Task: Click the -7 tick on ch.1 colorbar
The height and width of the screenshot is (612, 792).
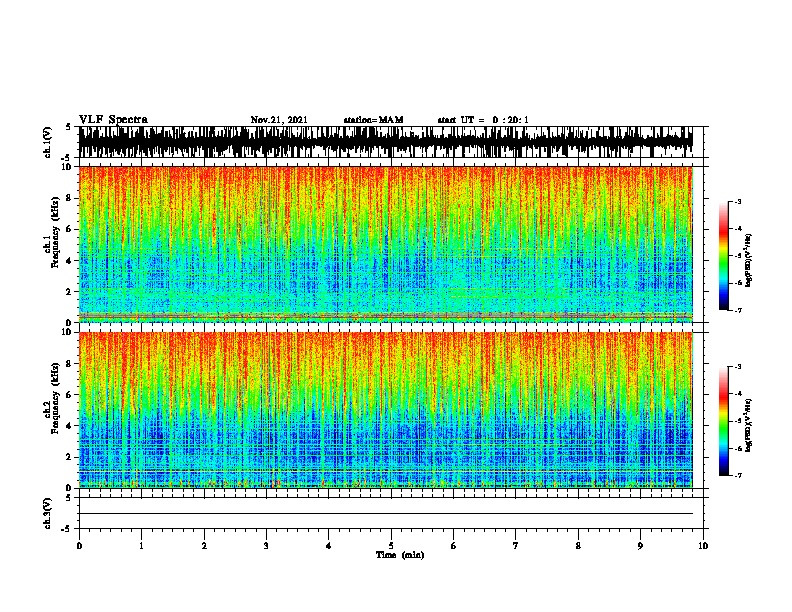Action: click(x=738, y=310)
